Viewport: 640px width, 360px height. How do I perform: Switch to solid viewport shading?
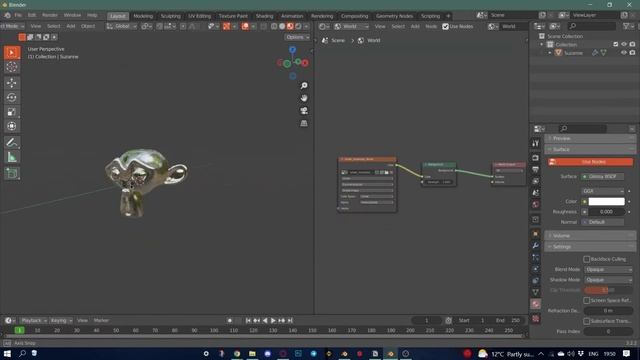282,26
